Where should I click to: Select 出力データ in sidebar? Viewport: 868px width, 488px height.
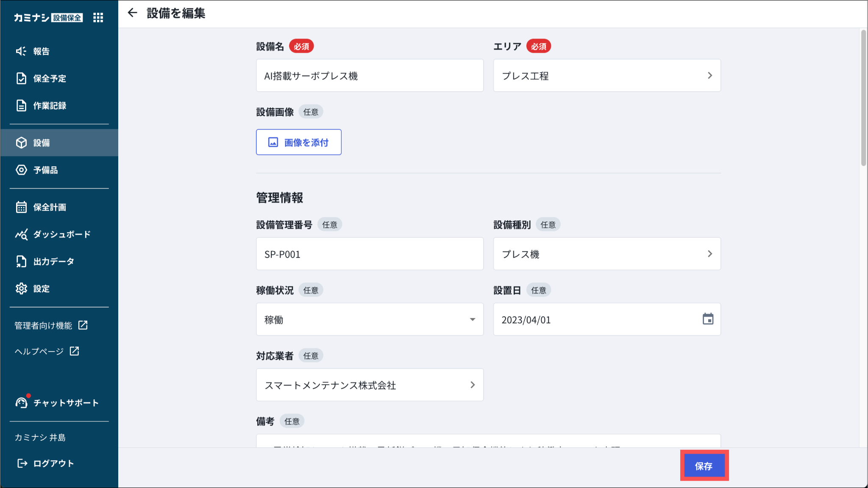pos(53,262)
